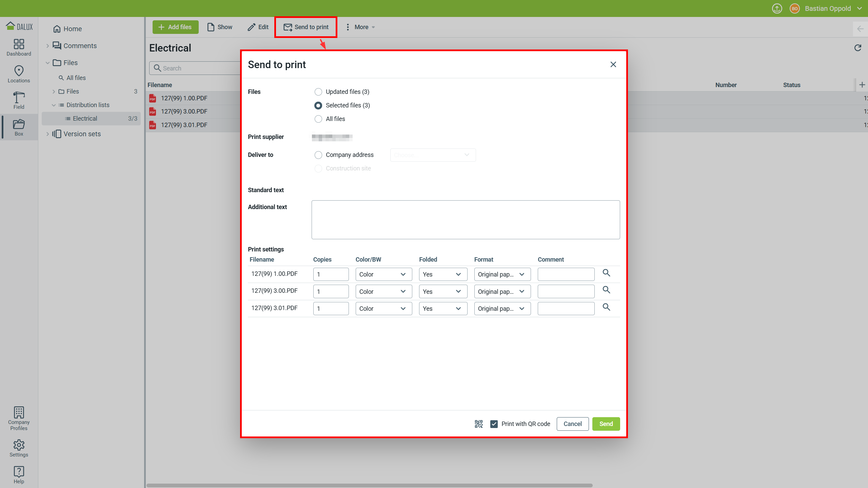Select Version sets in navigation tree
868x488 pixels.
click(x=82, y=134)
